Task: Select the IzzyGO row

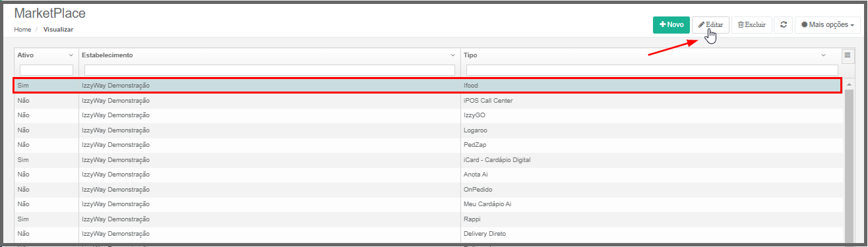Action: pos(428,115)
